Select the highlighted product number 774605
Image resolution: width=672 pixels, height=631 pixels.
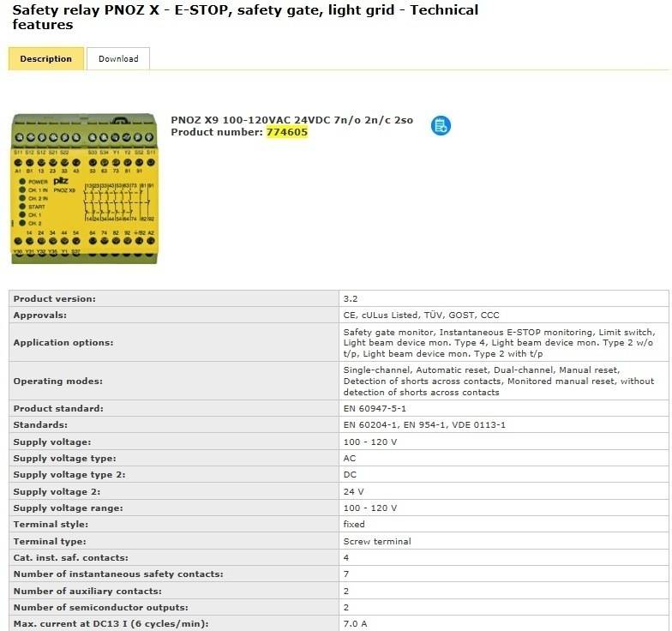[286, 132]
